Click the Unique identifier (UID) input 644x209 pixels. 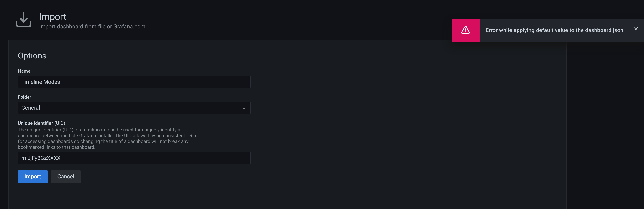click(x=134, y=158)
